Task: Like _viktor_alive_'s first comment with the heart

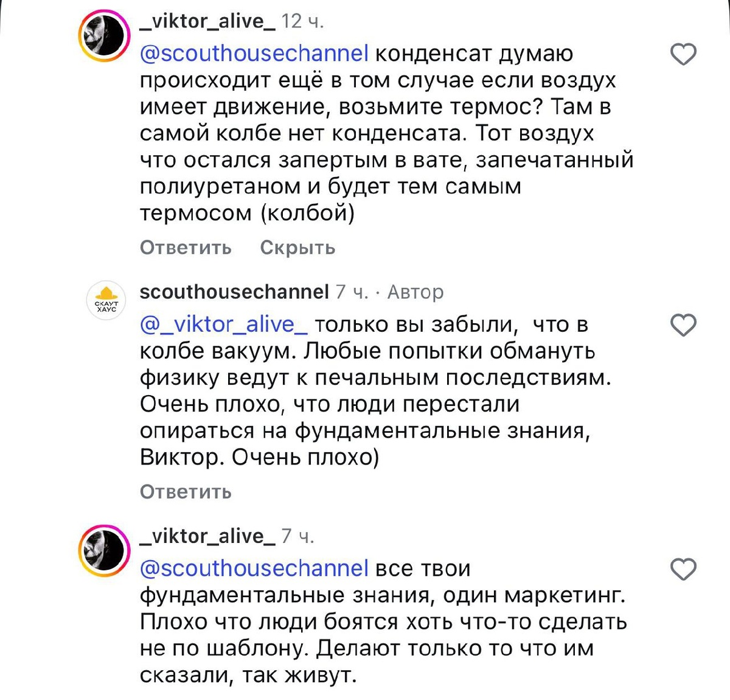Action: point(684,54)
